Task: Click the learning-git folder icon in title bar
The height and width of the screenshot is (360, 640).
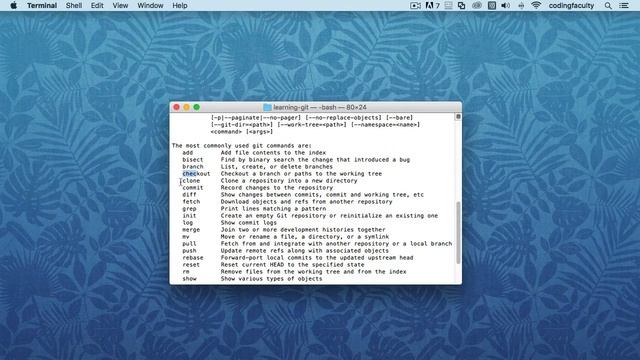Action: (x=267, y=107)
